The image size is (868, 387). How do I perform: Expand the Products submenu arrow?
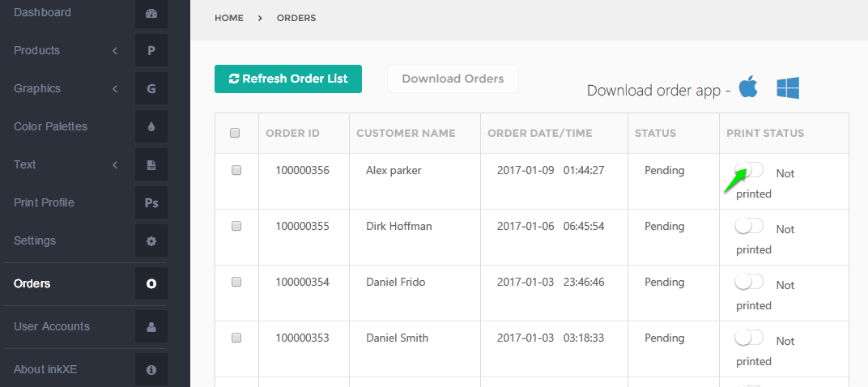[115, 50]
